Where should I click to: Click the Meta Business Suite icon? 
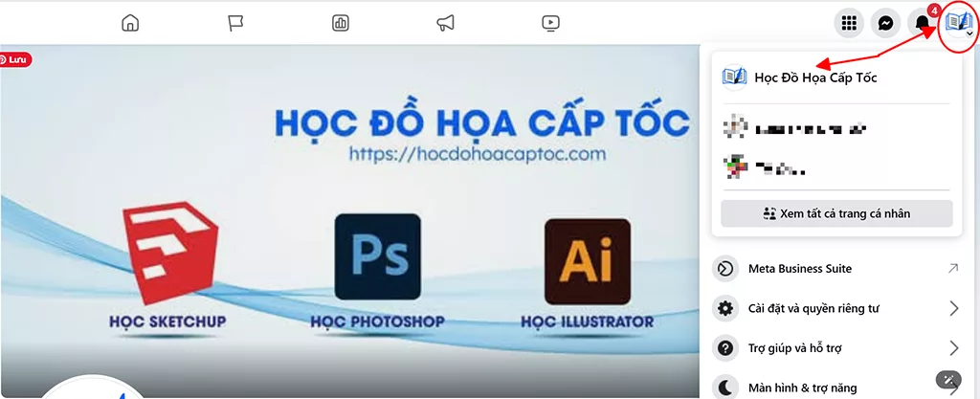point(725,269)
